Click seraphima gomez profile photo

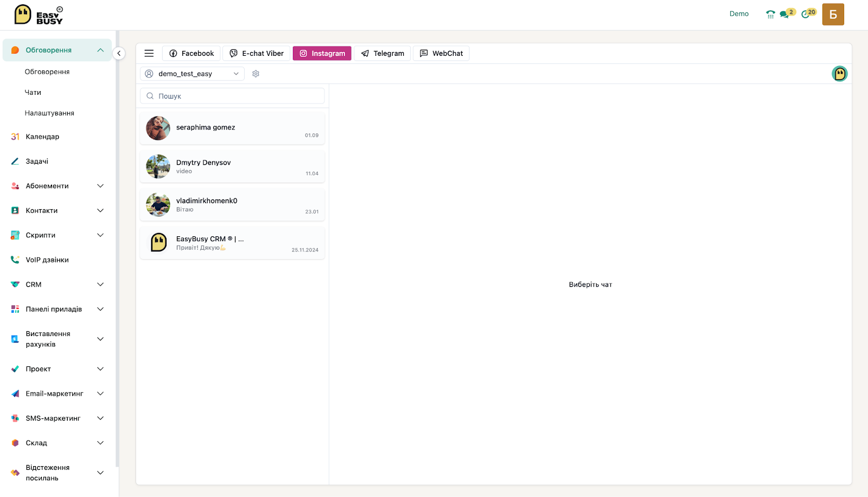[x=158, y=128]
